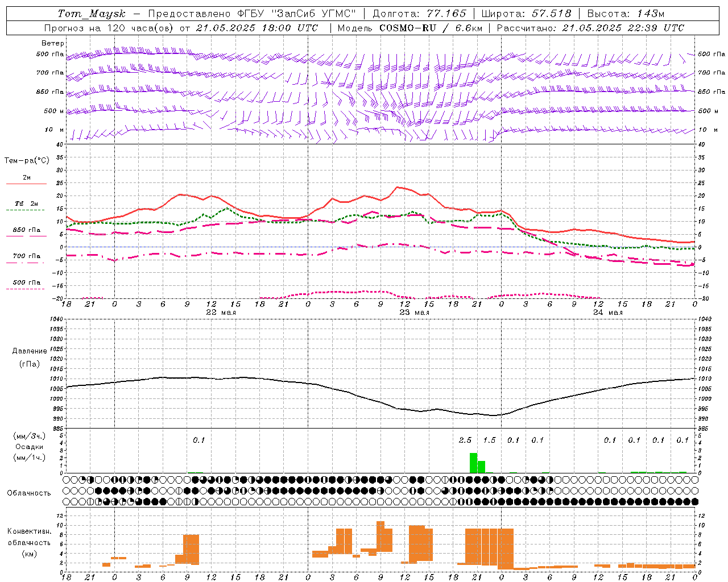Click the 2.5 precipitation amount value
728x582 pixels.
pyautogui.click(x=465, y=440)
